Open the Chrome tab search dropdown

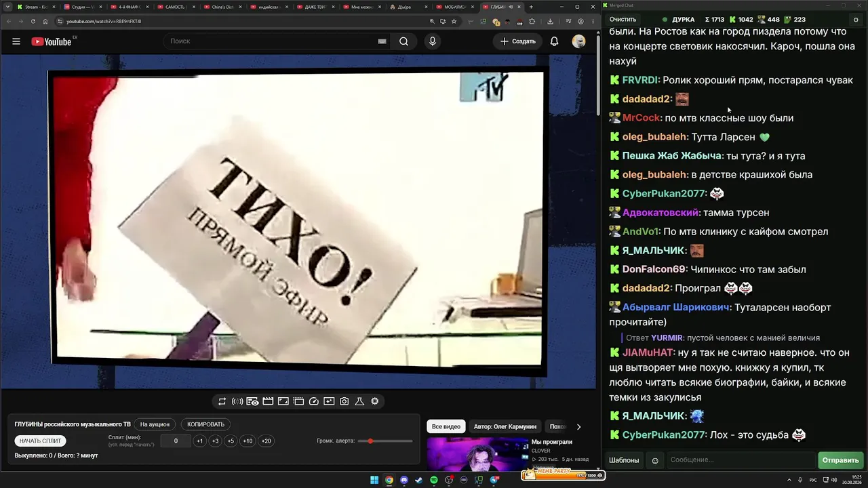point(7,7)
